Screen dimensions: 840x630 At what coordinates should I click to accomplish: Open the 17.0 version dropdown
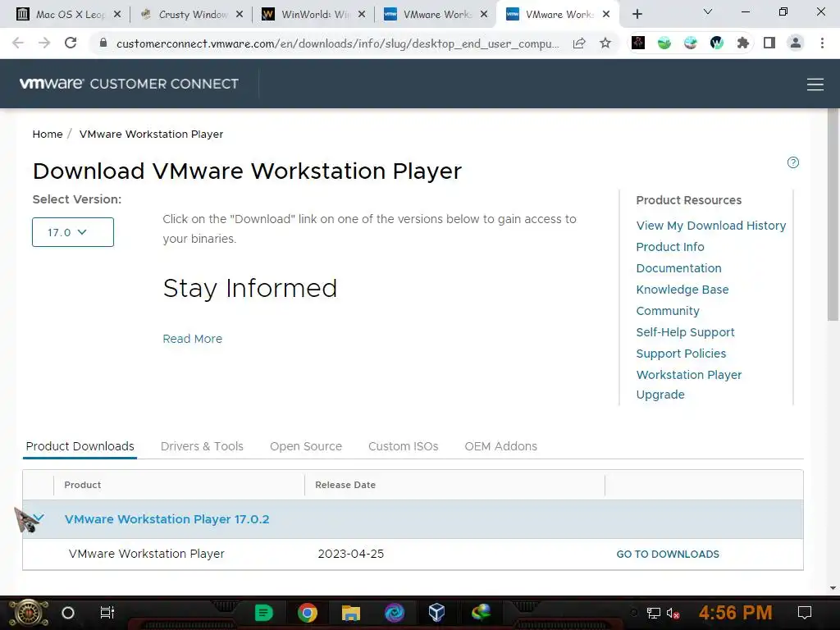click(73, 232)
